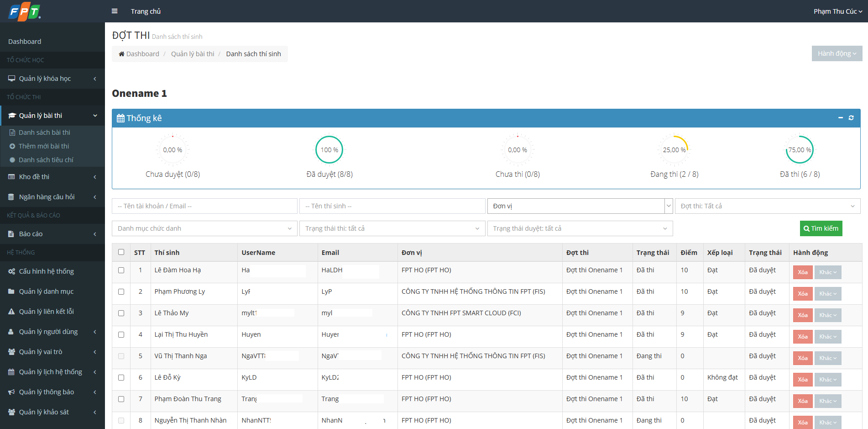868x429 pixels.
Task: Check the row for Nguyễn Thị Thanh Nhàn
Action: click(121, 420)
